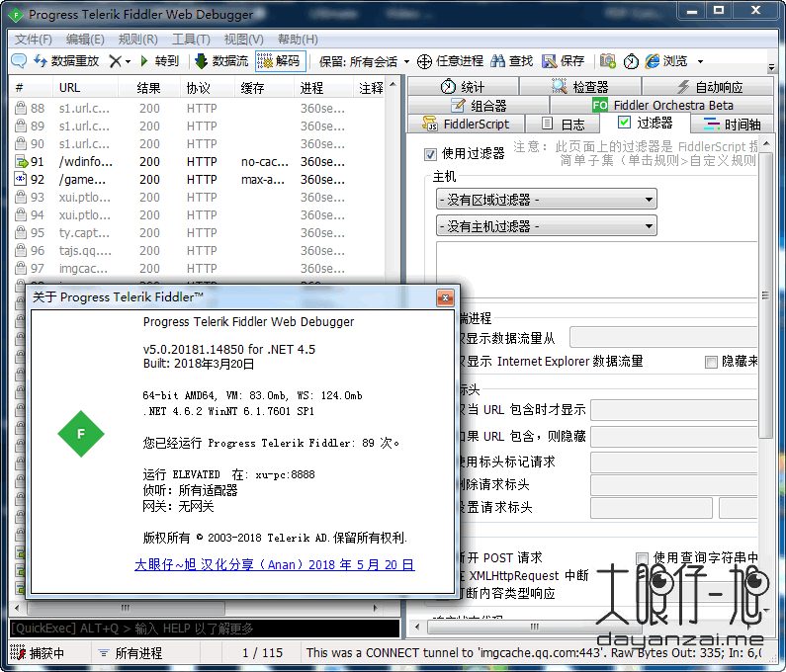The width and height of the screenshot is (786, 672).
Task: Switch to the 组合器 tab
Action: (x=479, y=105)
